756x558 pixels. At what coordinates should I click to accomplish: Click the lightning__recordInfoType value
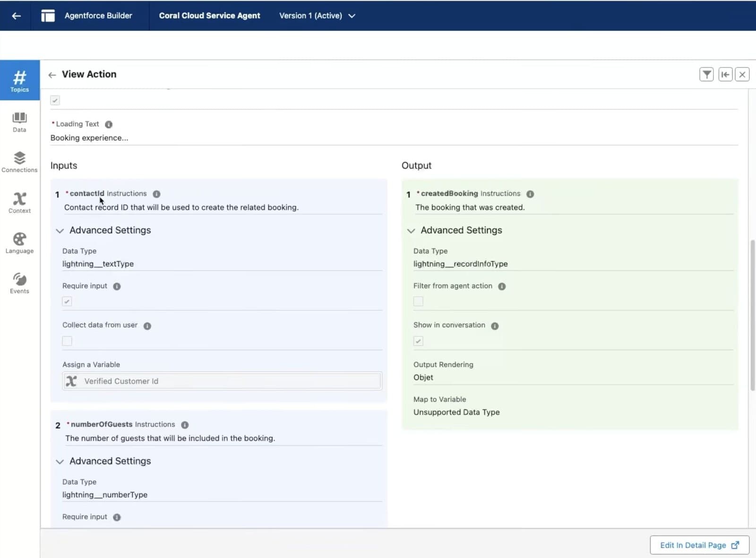tap(460, 264)
